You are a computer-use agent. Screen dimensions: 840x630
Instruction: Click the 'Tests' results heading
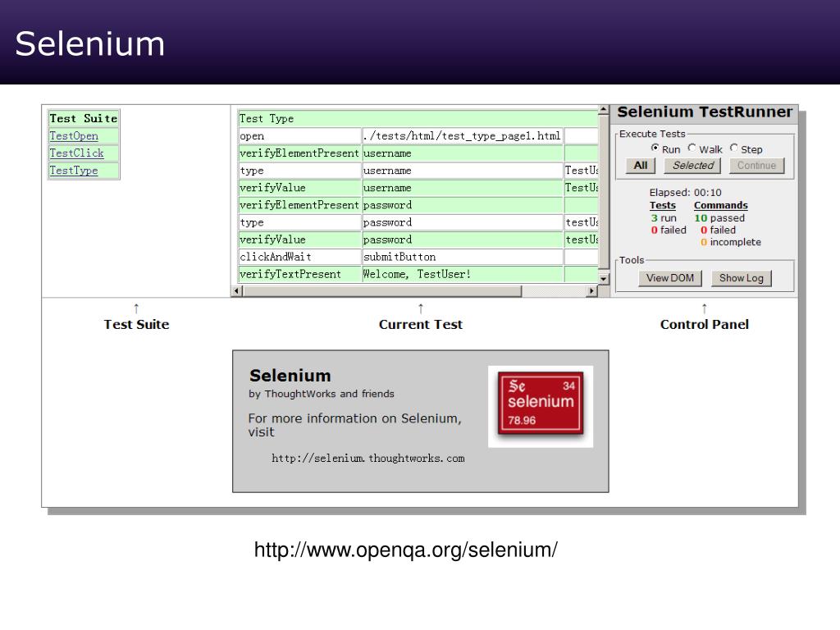pos(663,205)
